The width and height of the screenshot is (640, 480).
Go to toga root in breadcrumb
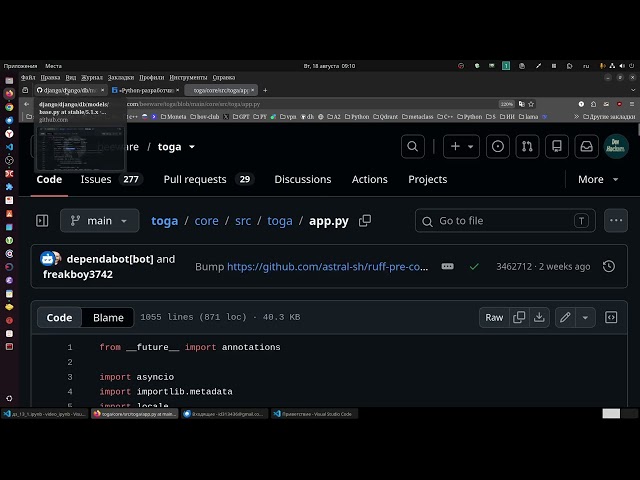point(164,221)
